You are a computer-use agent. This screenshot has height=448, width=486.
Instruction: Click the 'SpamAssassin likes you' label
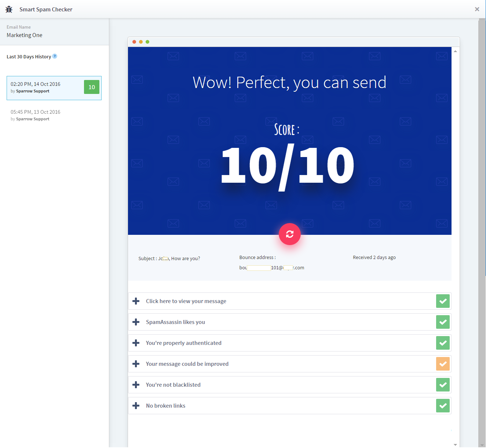pos(175,322)
